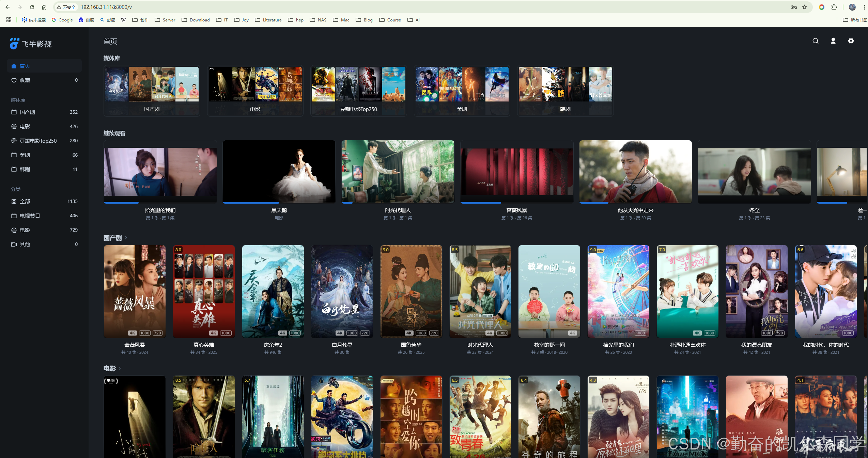
Task: Open the 韩剧 media library card
Action: tap(565, 91)
